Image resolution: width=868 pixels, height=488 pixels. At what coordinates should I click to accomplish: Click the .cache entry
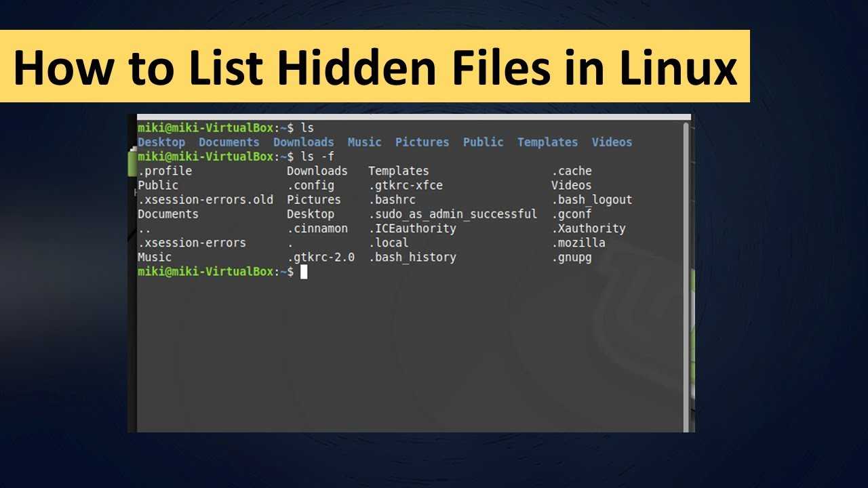[572, 171]
